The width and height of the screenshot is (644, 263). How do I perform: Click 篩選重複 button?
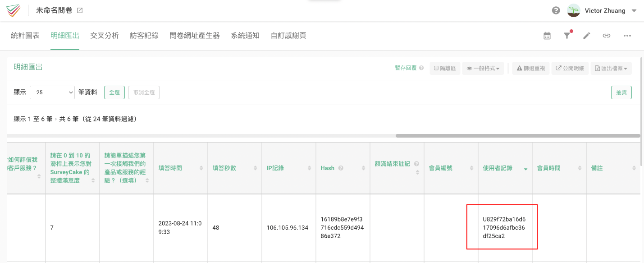point(531,68)
